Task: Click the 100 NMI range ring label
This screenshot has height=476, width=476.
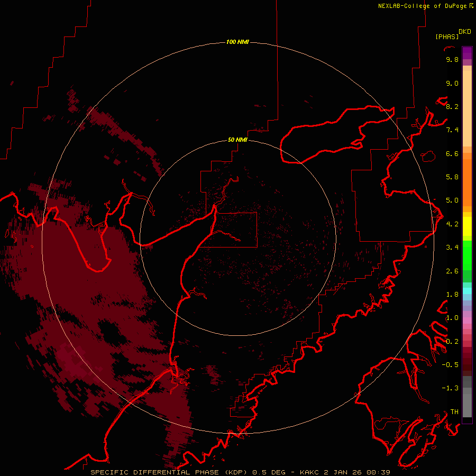Action: click(237, 42)
